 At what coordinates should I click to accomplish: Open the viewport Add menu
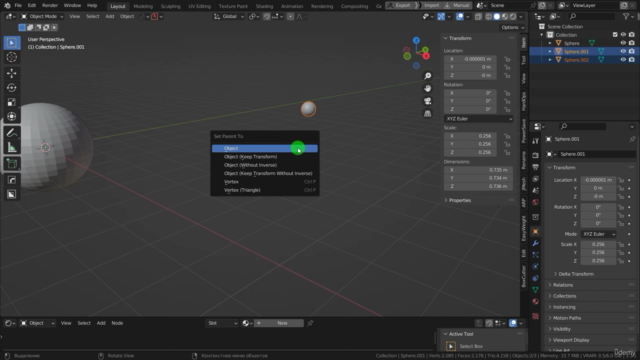pos(110,16)
